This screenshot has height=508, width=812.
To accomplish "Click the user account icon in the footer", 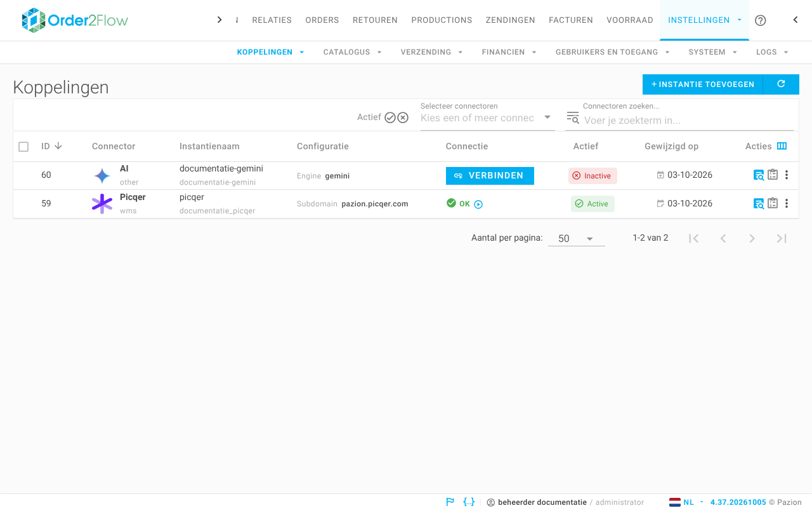I will pos(490,502).
